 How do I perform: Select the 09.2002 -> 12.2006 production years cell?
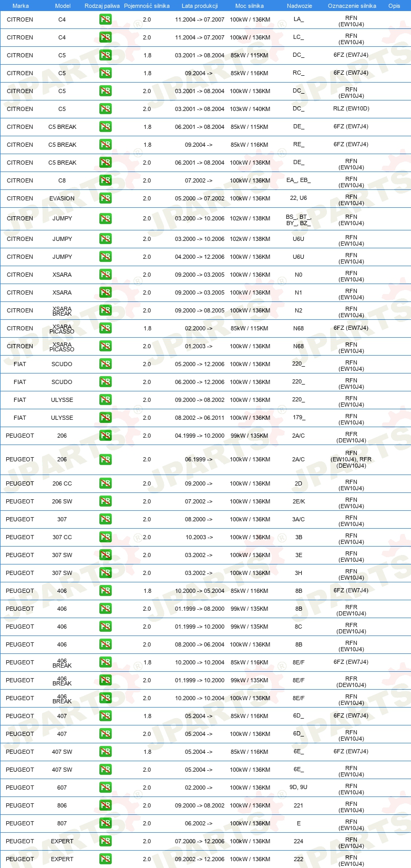click(200, 859)
